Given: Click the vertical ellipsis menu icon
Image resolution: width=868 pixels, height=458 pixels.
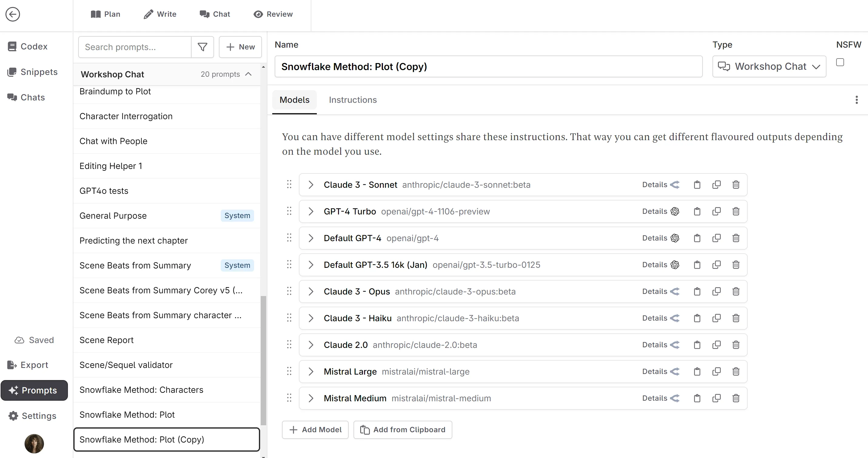Looking at the screenshot, I should [x=856, y=100].
